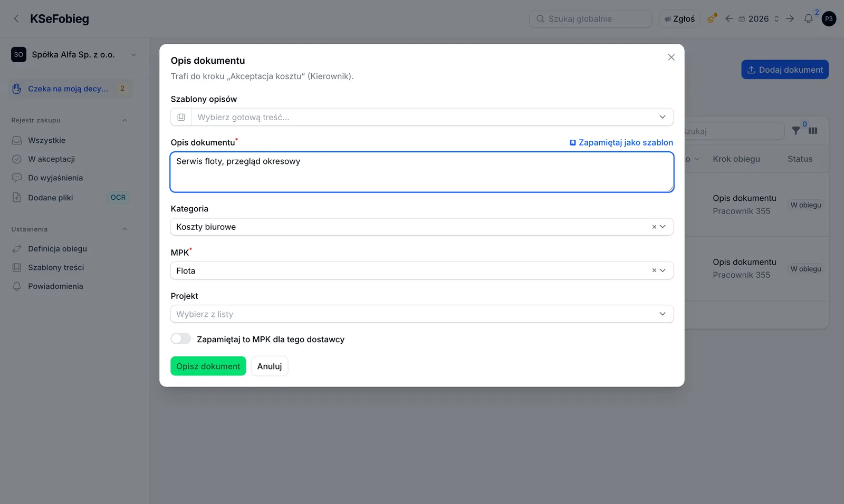The image size is (844, 504).
Task: Click the Szukaj globalnie search field
Action: [591, 19]
